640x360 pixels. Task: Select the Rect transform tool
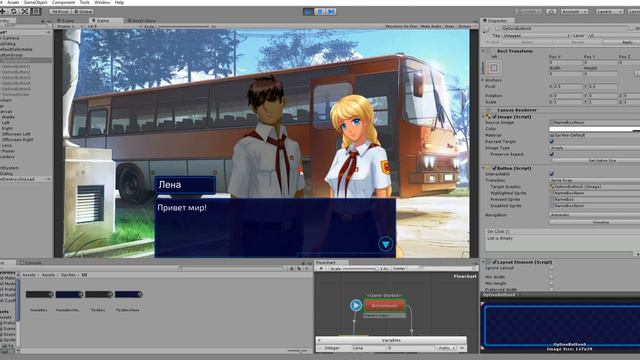[x=36, y=11]
